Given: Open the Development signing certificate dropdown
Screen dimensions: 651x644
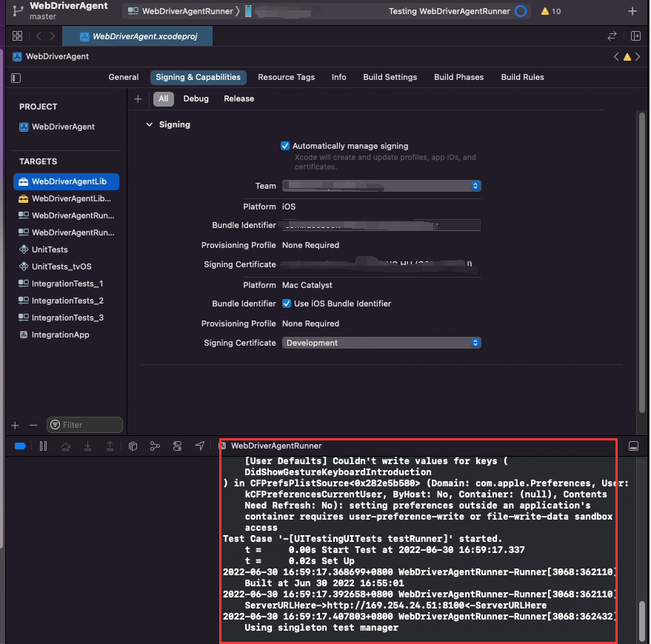Looking at the screenshot, I should tap(381, 343).
